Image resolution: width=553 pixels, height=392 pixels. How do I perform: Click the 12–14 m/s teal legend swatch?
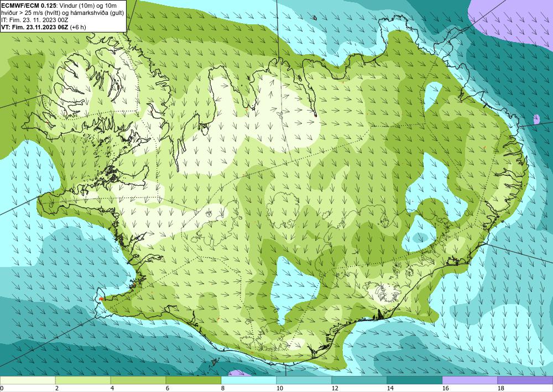(x=359, y=380)
